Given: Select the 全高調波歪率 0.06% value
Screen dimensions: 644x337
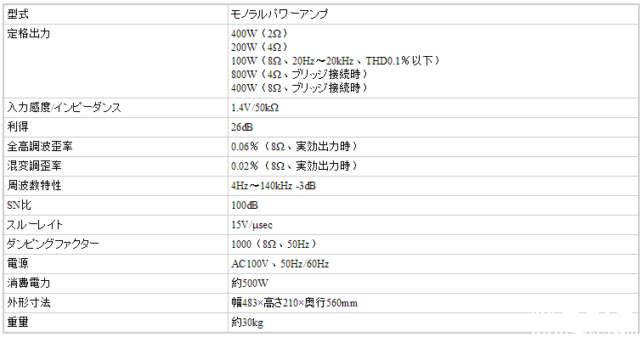Looking at the screenshot, I should point(294,147).
